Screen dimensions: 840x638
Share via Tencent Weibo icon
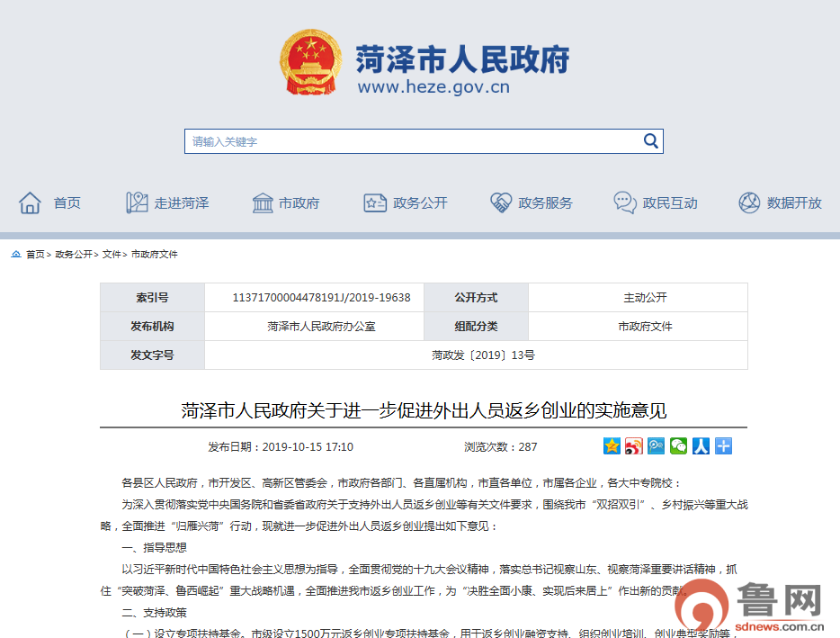657,446
